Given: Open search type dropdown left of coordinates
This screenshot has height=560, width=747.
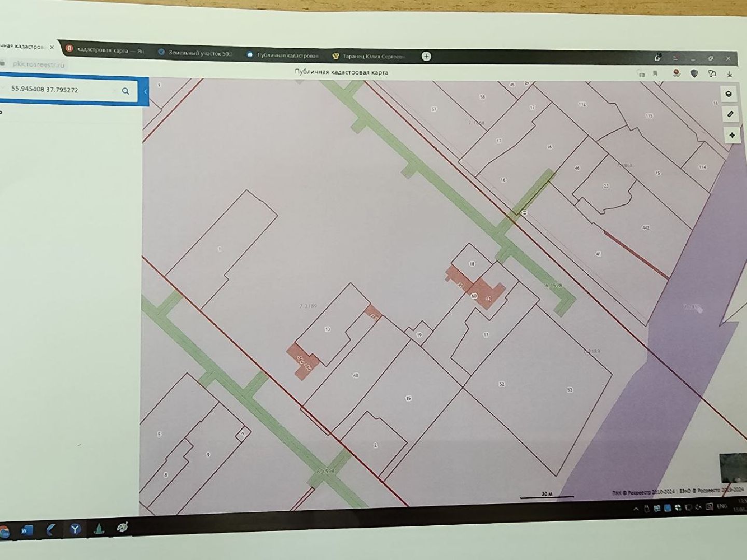Looking at the screenshot, I should 3,88.
